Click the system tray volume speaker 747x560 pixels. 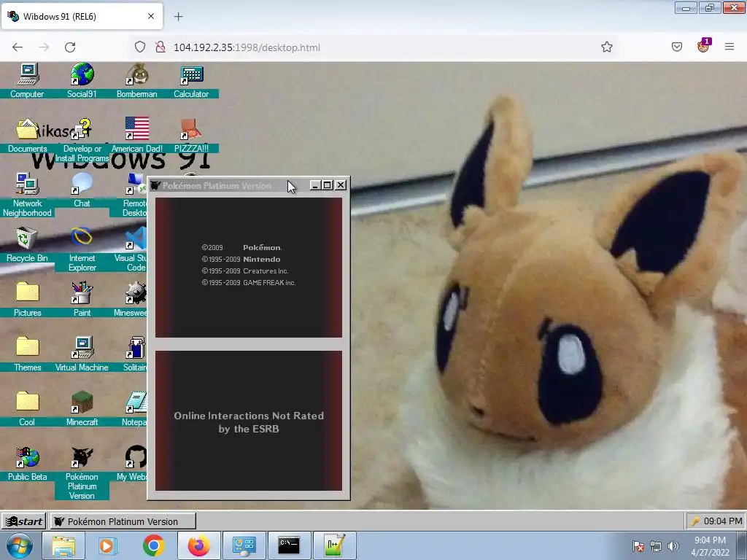(673, 546)
